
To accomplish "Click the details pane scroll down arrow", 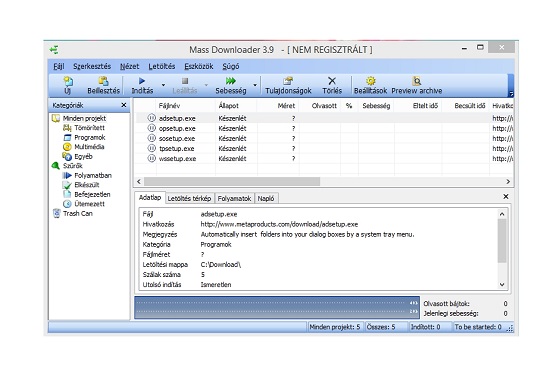I will (502, 284).
